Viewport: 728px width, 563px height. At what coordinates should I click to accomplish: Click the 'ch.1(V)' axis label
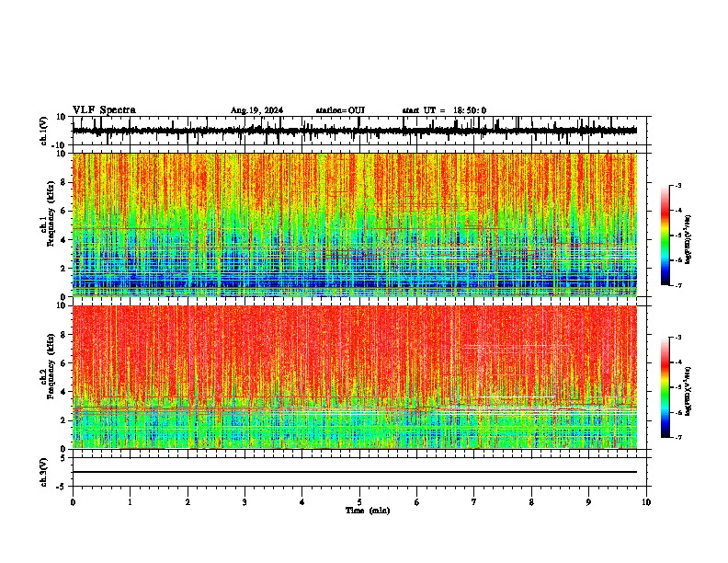(x=44, y=131)
